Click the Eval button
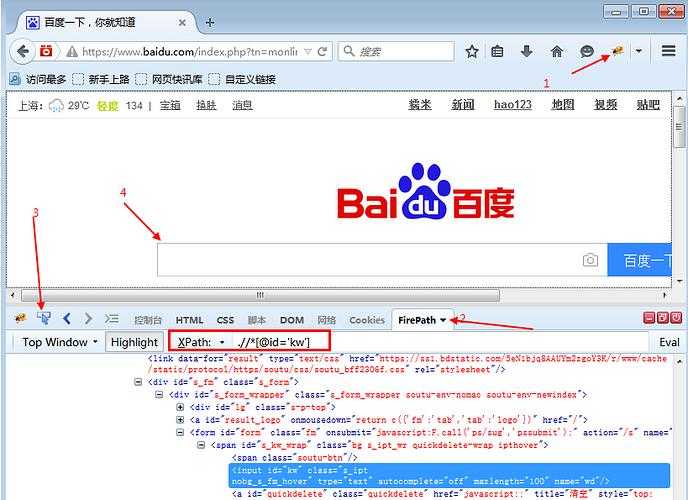 pyautogui.click(x=669, y=342)
